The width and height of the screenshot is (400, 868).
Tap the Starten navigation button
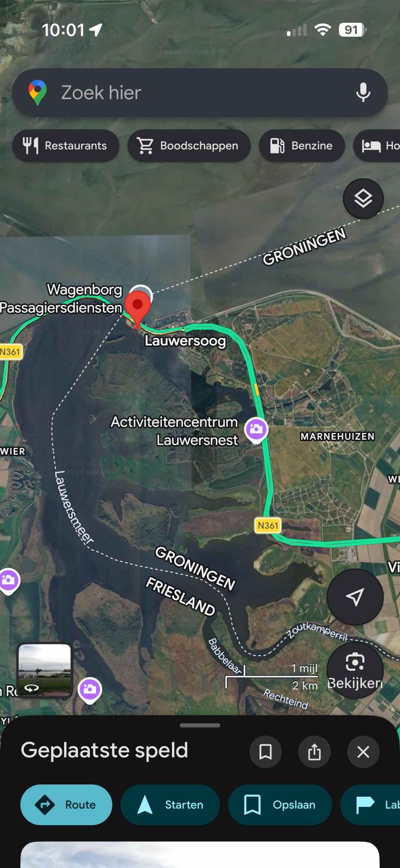click(170, 805)
